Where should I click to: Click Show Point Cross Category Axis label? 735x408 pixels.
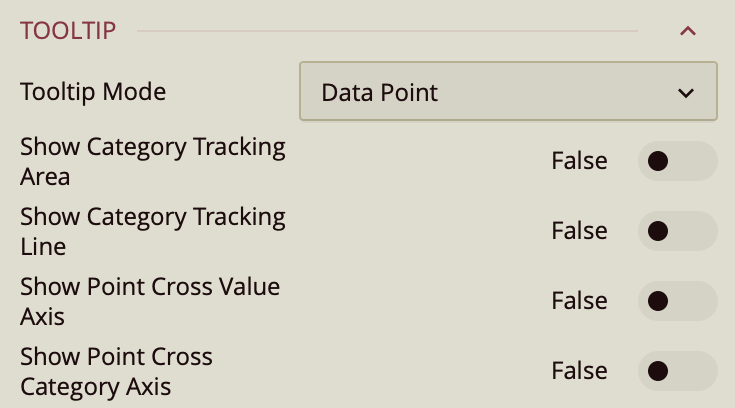tap(116, 371)
